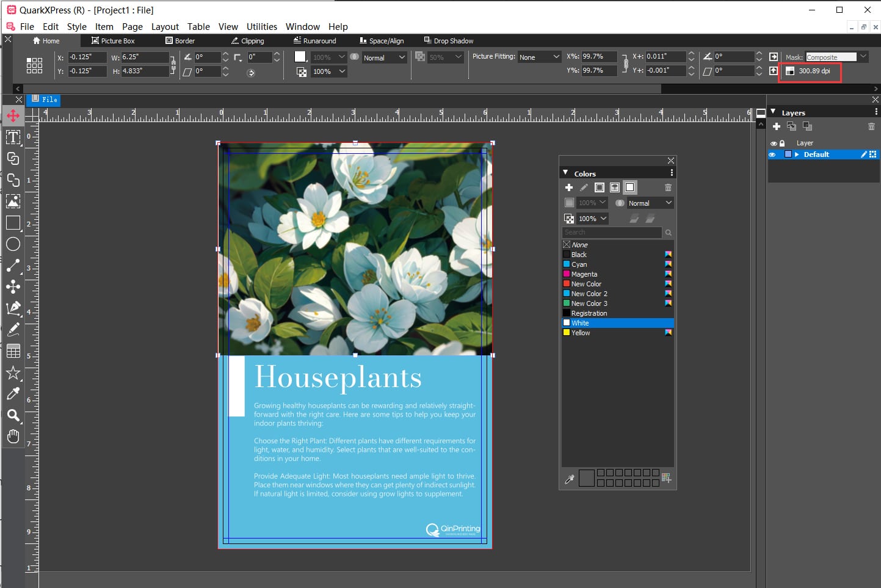Select the Starburst tool
This screenshot has width=881, height=588.
[x=13, y=372]
